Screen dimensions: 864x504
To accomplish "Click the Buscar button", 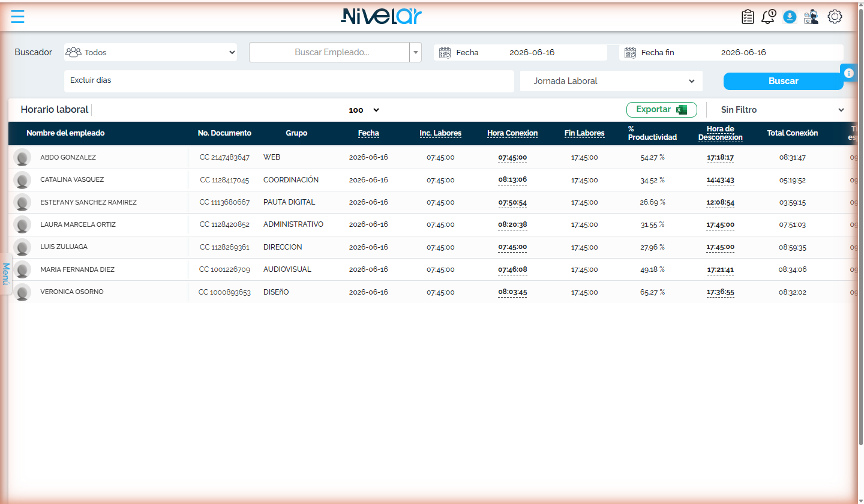I will 783,81.
